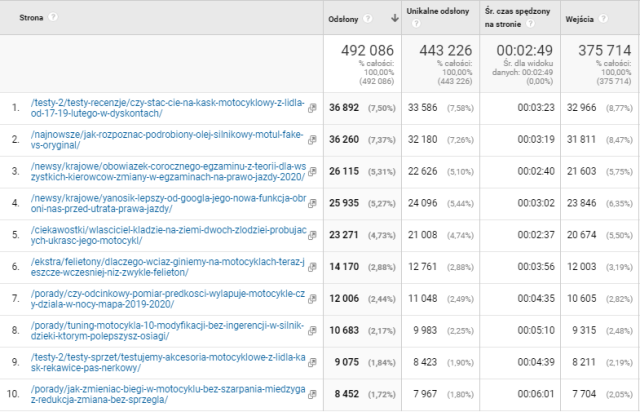
Task: Click the help icon next to Strona
Action: 53,17
